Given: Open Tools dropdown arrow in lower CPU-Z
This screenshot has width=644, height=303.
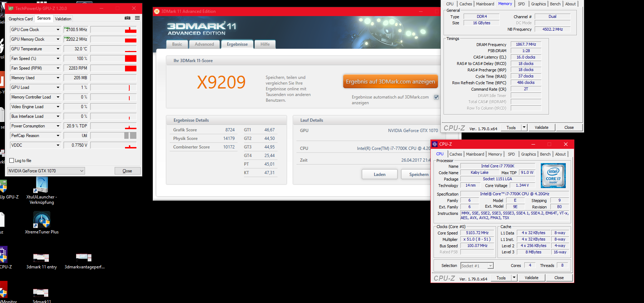Looking at the screenshot, I should pos(514,278).
